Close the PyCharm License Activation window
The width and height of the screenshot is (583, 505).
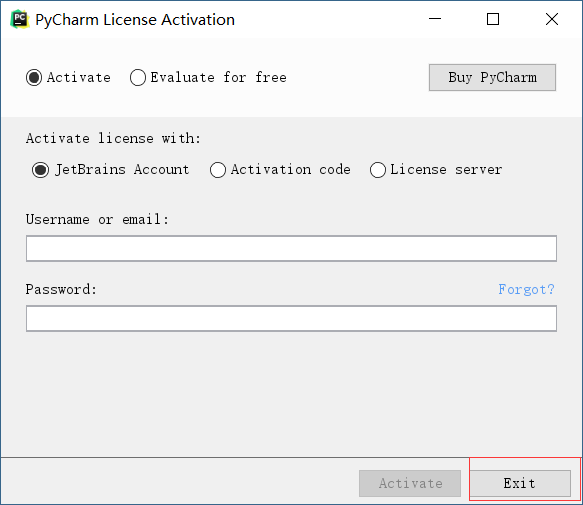[x=552, y=19]
